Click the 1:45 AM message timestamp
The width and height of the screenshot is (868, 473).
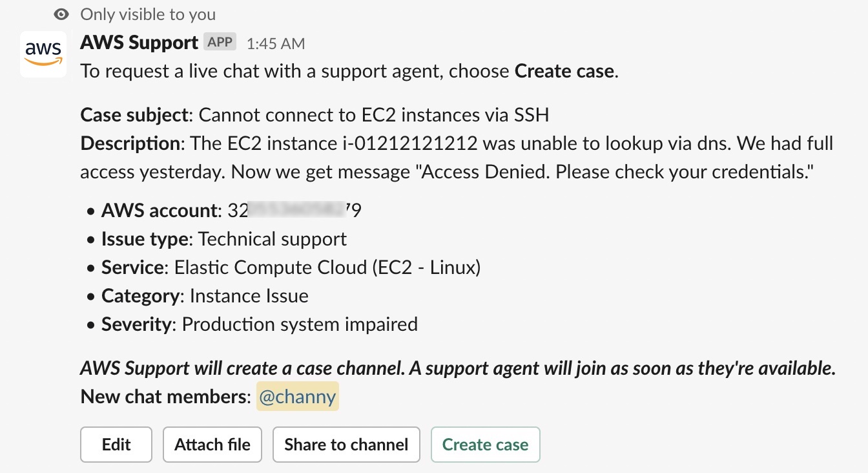(276, 43)
